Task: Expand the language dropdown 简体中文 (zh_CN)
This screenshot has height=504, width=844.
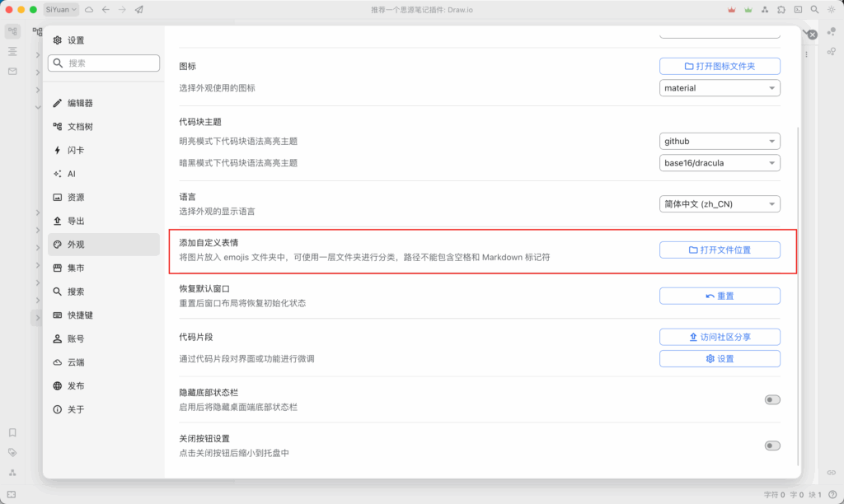Action: click(720, 204)
